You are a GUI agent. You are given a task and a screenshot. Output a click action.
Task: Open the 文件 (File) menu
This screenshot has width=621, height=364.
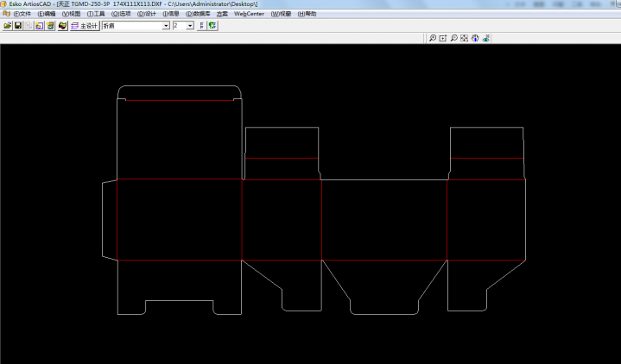[x=22, y=15]
